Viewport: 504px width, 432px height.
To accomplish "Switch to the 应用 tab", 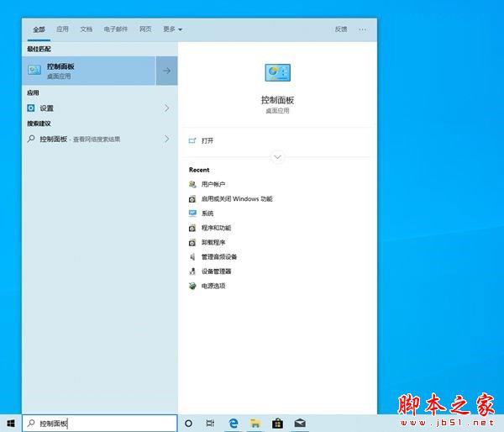I will pos(62,29).
